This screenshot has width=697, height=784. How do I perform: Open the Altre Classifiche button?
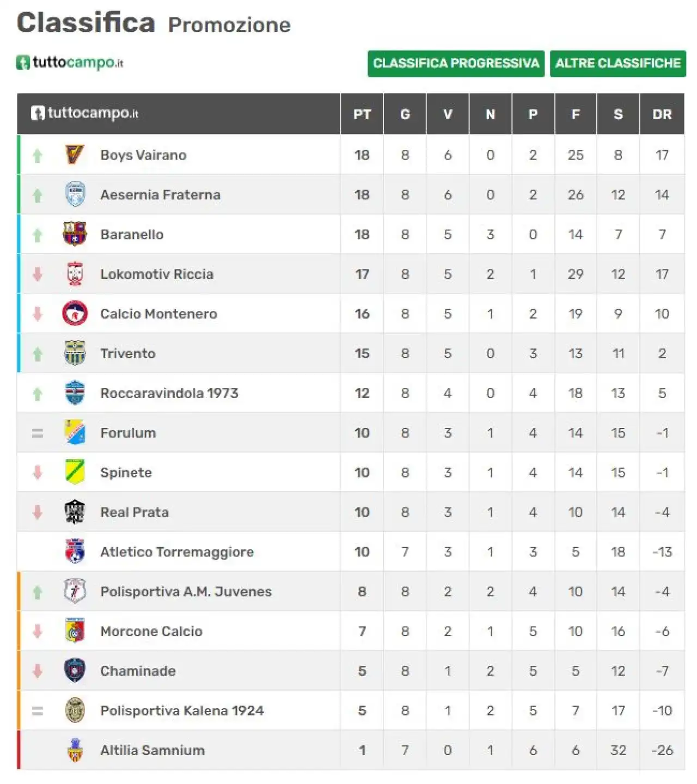pyautogui.click(x=617, y=64)
